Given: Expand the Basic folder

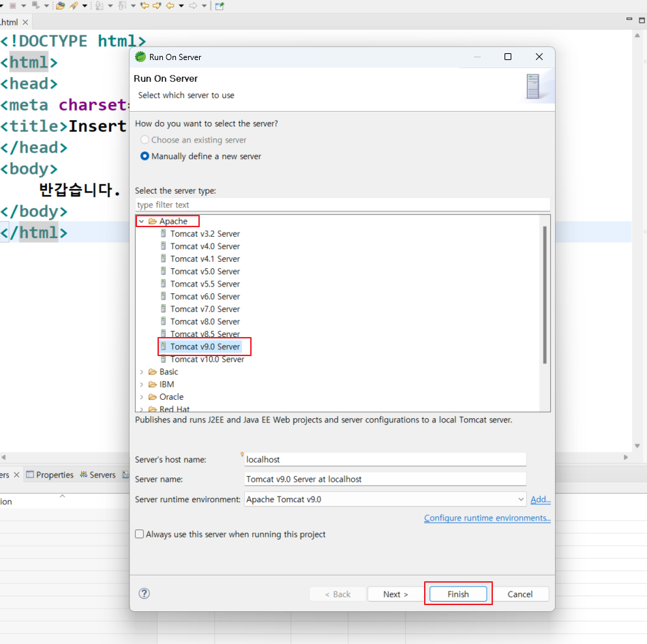Looking at the screenshot, I should 142,372.
